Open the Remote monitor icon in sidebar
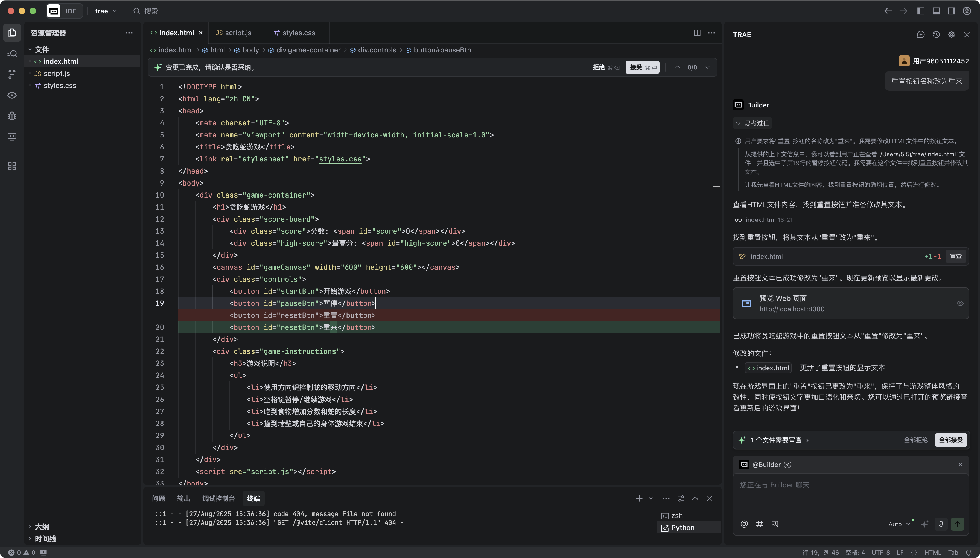980x558 pixels. pos(12,136)
